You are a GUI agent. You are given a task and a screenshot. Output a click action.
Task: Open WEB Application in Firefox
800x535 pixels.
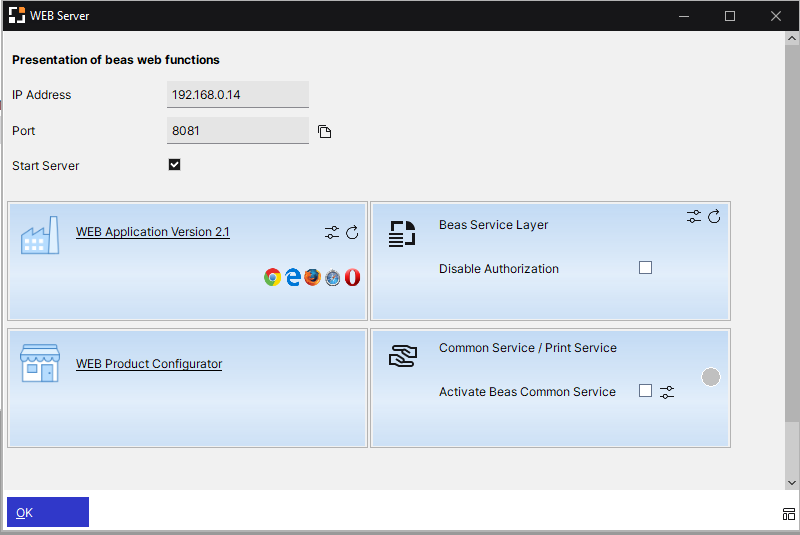[313, 277]
